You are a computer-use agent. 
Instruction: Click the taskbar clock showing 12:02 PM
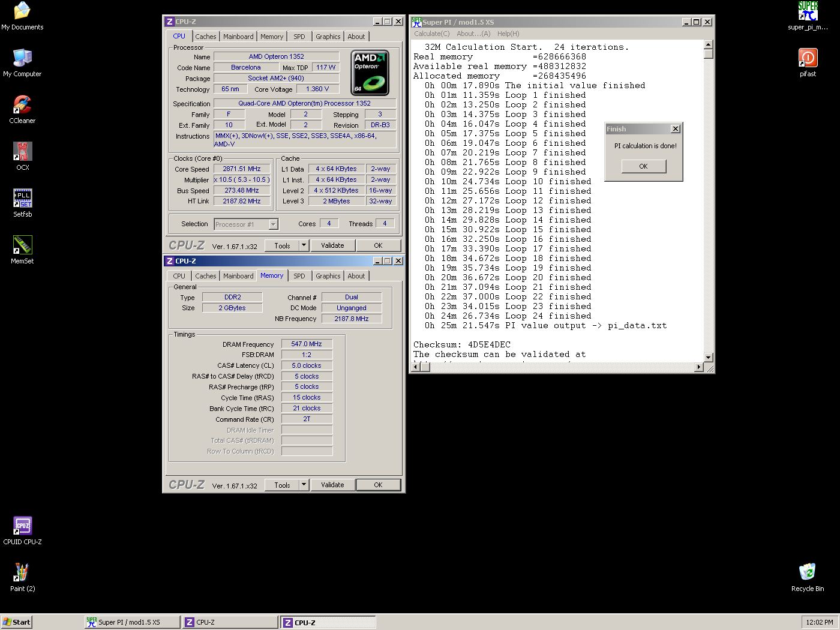[820, 622]
